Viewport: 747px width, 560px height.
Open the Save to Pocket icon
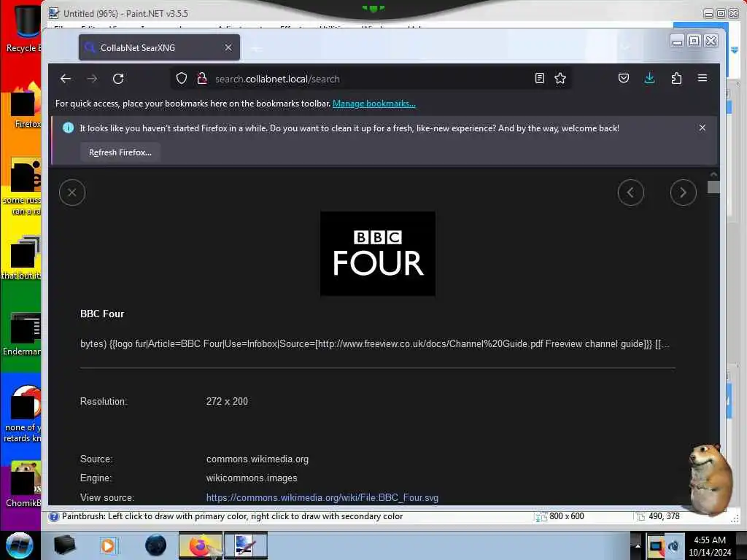click(624, 79)
